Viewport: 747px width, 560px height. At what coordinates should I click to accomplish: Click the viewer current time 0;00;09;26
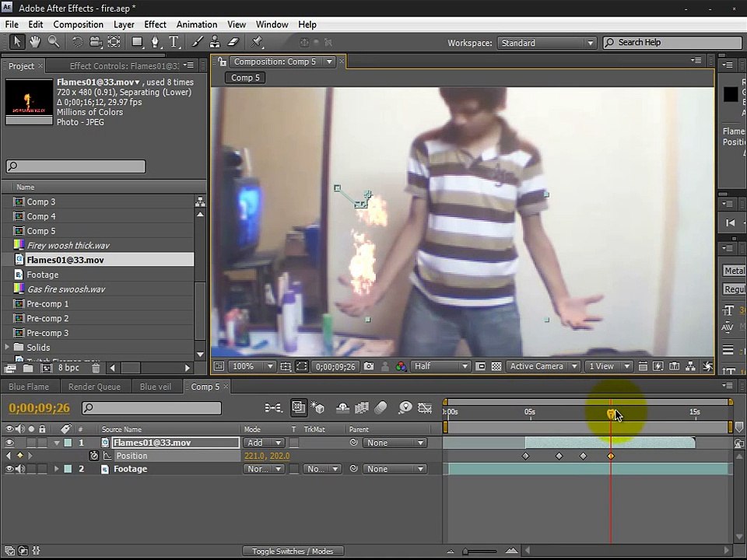(x=335, y=366)
